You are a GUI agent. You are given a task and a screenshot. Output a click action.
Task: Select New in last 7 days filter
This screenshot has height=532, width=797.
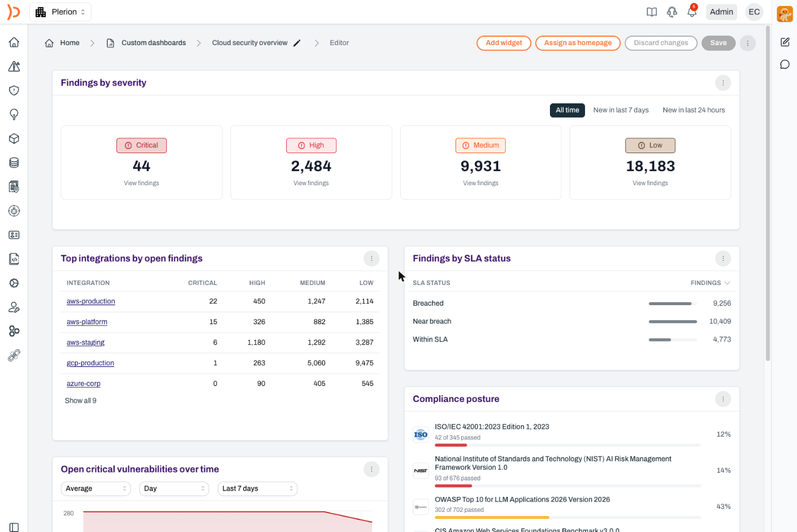click(x=621, y=110)
